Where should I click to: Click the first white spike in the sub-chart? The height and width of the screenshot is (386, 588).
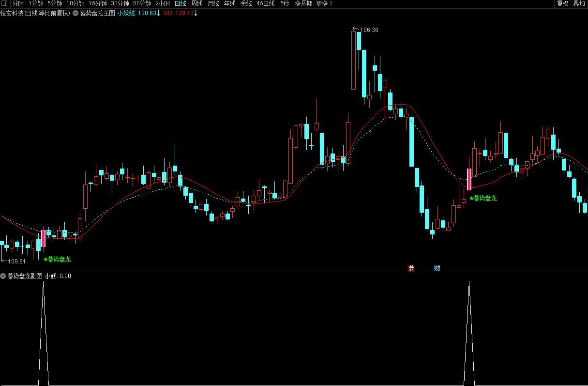click(x=44, y=334)
